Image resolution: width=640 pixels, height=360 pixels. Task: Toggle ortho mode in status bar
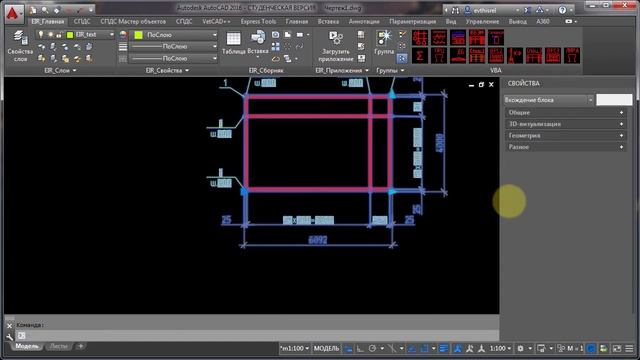click(x=360, y=349)
